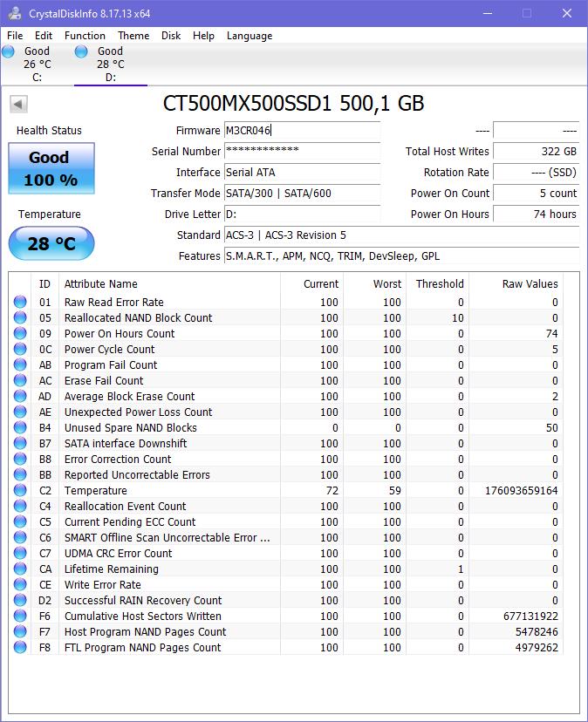Select the raw value 176093659164
Screen dimensions: 588x722
[521, 490]
